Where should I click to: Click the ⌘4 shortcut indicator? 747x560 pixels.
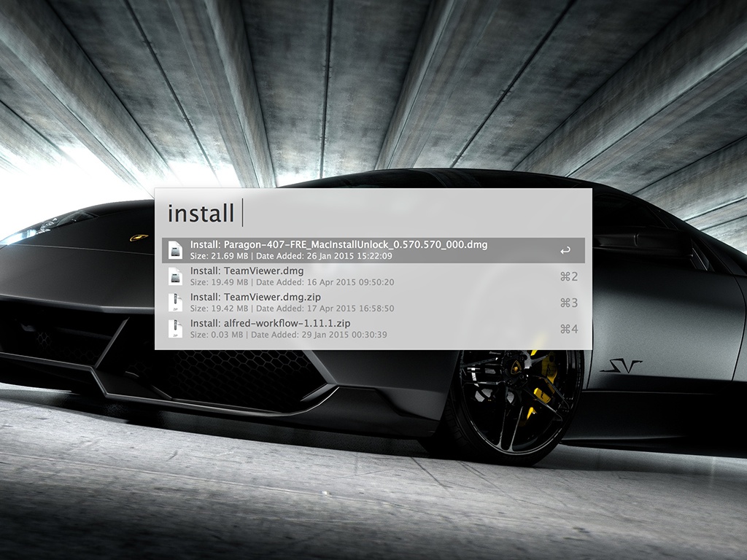pyautogui.click(x=568, y=329)
